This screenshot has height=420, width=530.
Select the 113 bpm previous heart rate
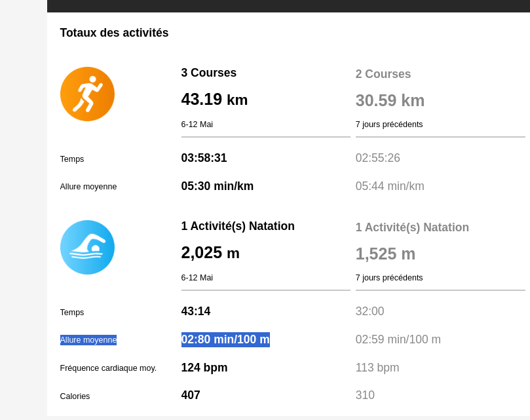[x=377, y=368]
